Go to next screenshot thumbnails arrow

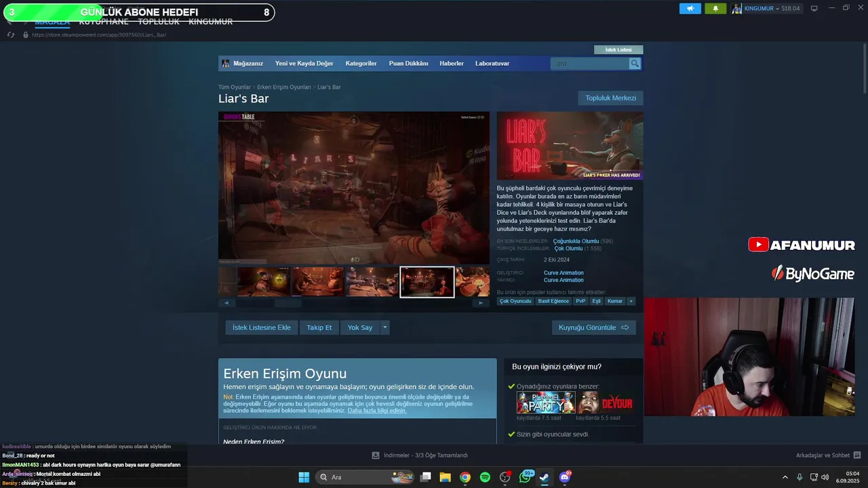pyautogui.click(x=481, y=303)
